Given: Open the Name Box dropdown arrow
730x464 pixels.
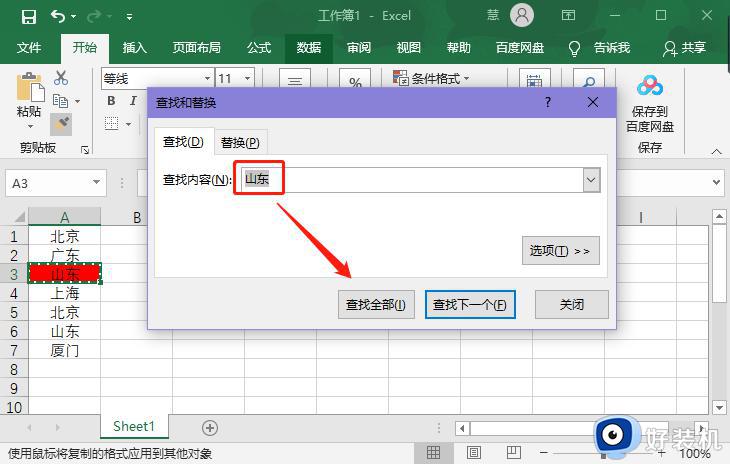Looking at the screenshot, I should point(96,182).
